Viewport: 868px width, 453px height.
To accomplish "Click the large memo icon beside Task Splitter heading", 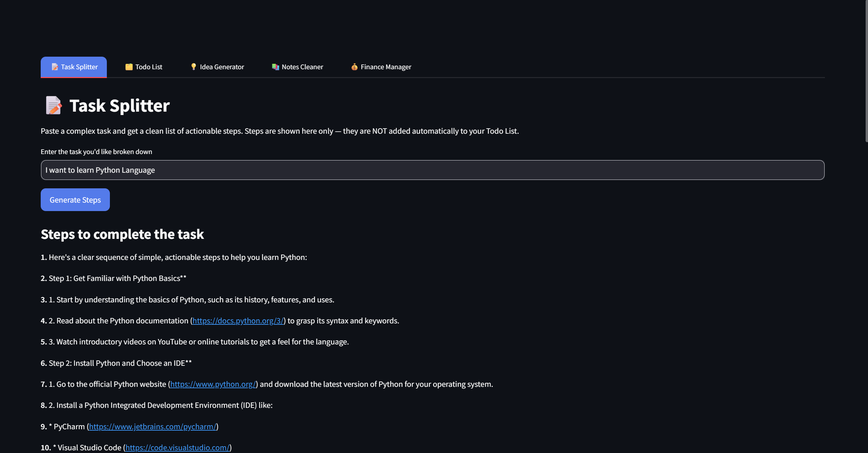I will pos(54,106).
